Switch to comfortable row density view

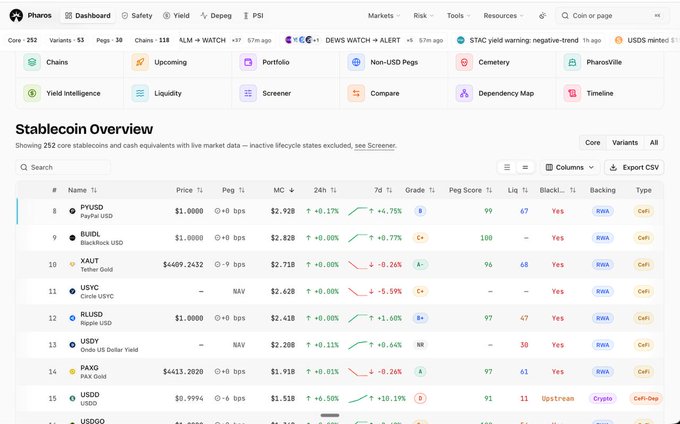coord(507,167)
